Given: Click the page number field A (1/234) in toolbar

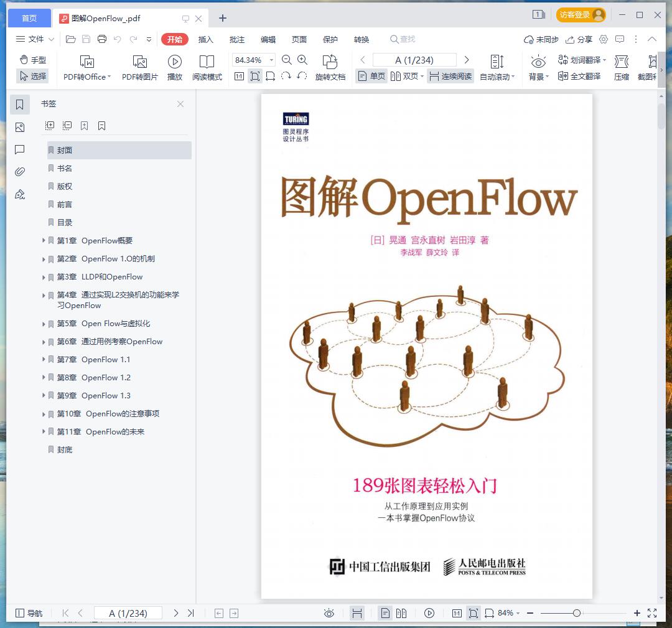Looking at the screenshot, I should pos(414,60).
